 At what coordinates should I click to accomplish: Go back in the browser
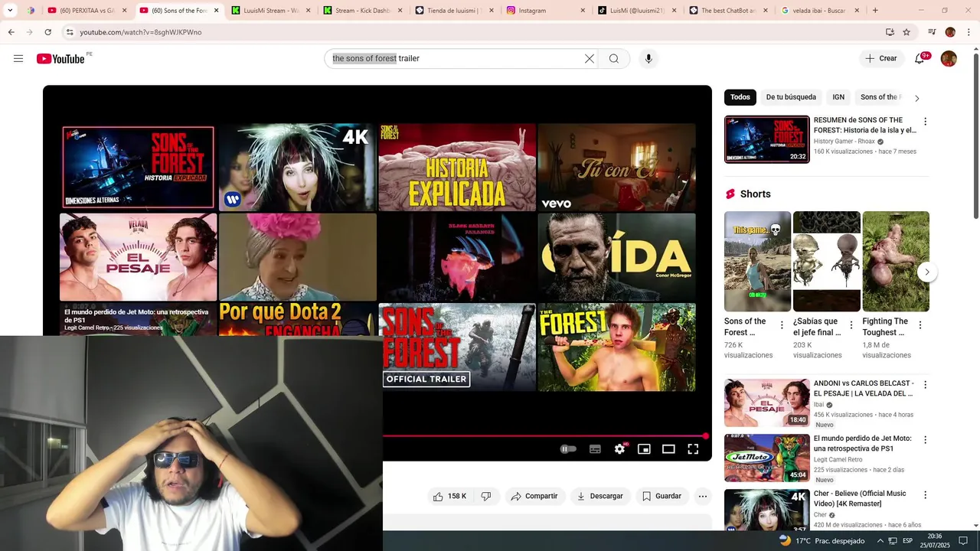(x=11, y=32)
